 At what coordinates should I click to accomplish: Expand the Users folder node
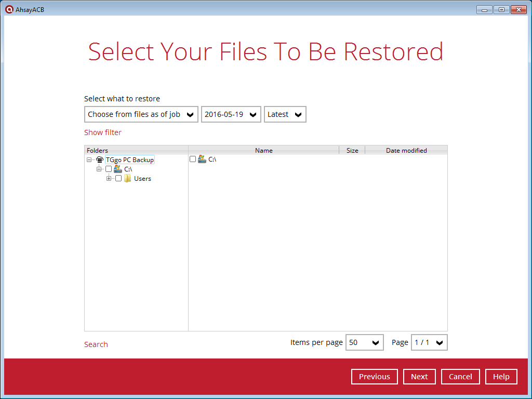[109, 179]
